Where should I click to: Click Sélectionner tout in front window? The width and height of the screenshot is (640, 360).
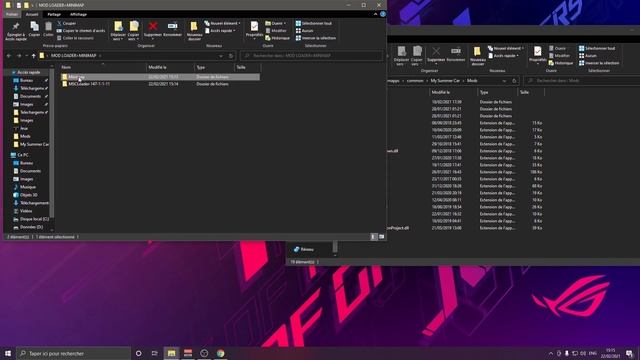[x=313, y=23]
